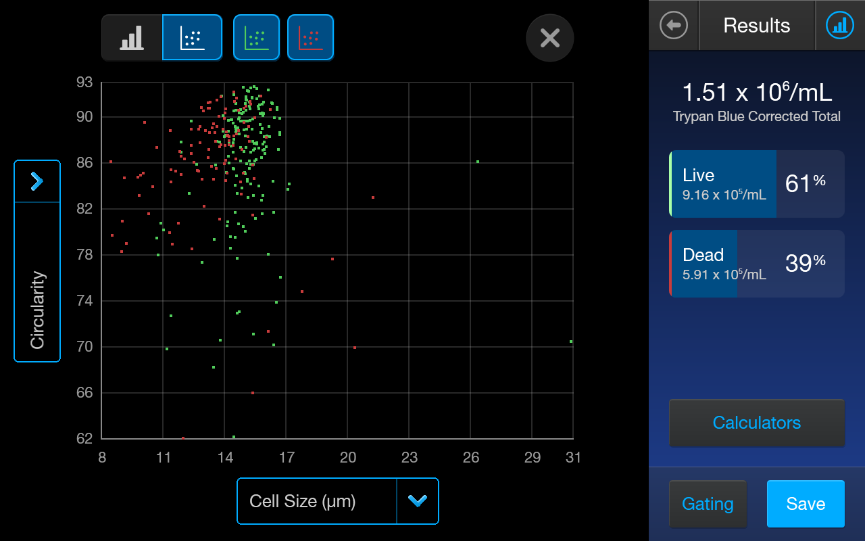Expand the Circularity axis chevron
Image resolution: width=865 pixels, height=541 pixels.
click(37, 181)
